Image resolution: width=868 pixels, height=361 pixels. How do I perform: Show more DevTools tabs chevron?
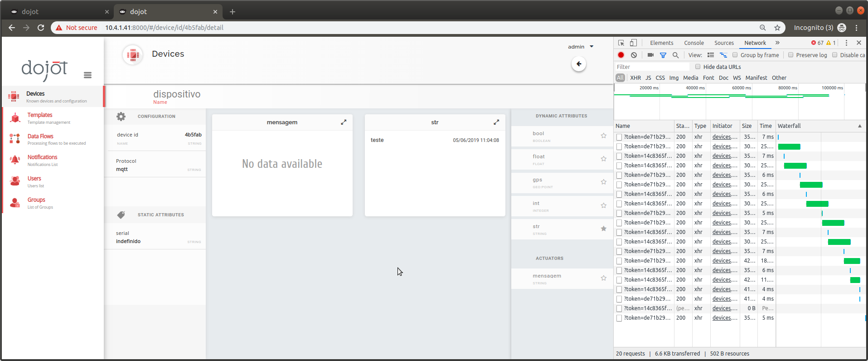[x=777, y=43]
